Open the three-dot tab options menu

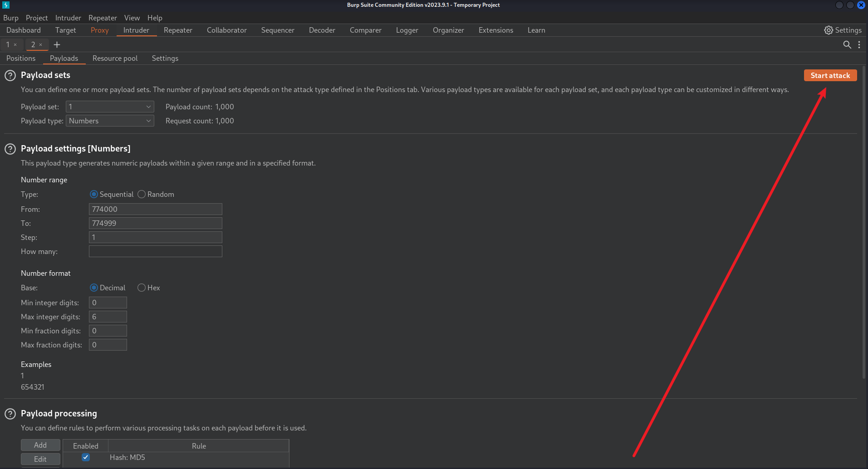pos(859,44)
